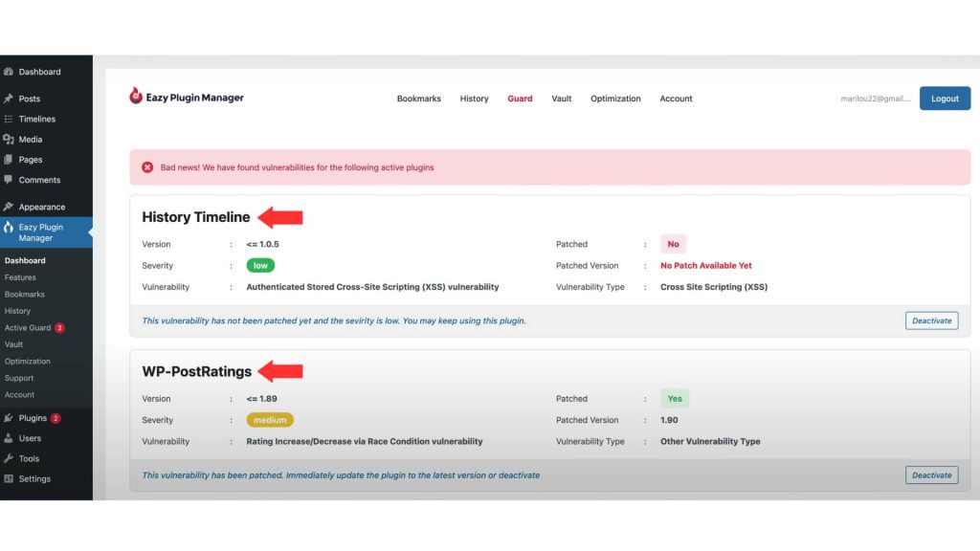Click the Cross Site Scripting (XSS) type value
The image size is (980, 551).
coord(714,287)
